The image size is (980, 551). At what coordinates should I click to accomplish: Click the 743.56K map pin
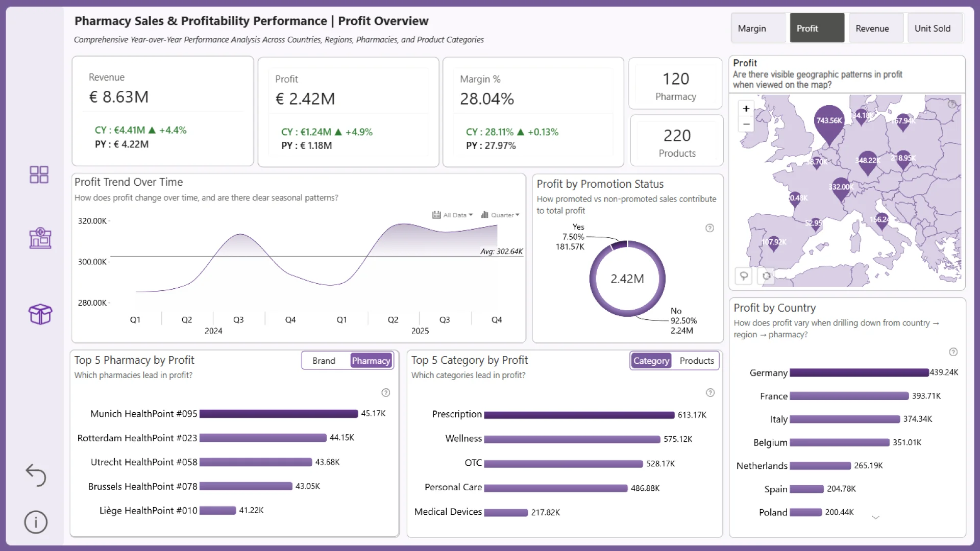(x=829, y=122)
